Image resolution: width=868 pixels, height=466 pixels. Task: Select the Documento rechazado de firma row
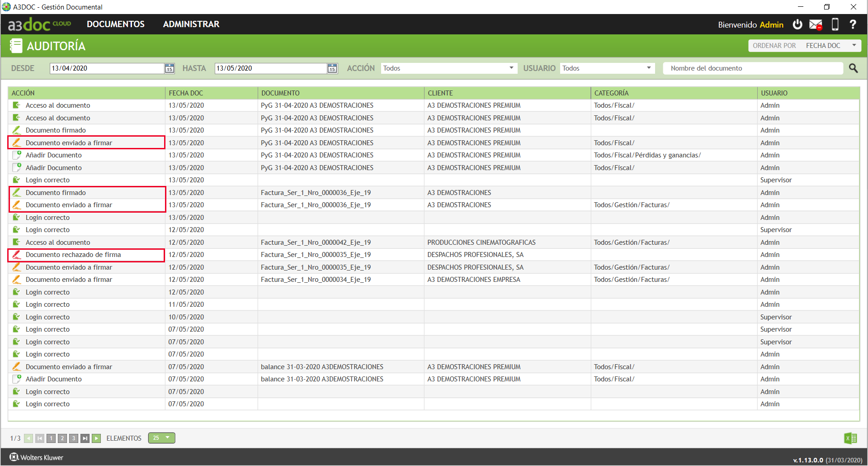click(x=434, y=255)
